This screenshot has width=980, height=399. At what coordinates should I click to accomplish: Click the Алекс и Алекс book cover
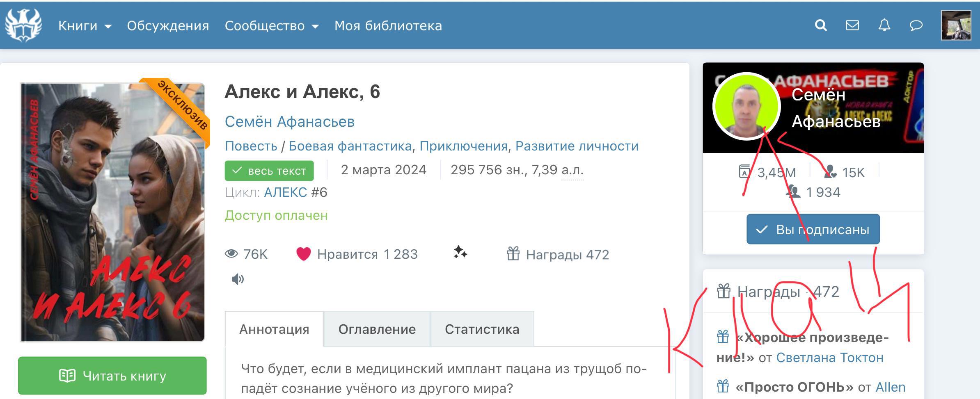coord(112,212)
